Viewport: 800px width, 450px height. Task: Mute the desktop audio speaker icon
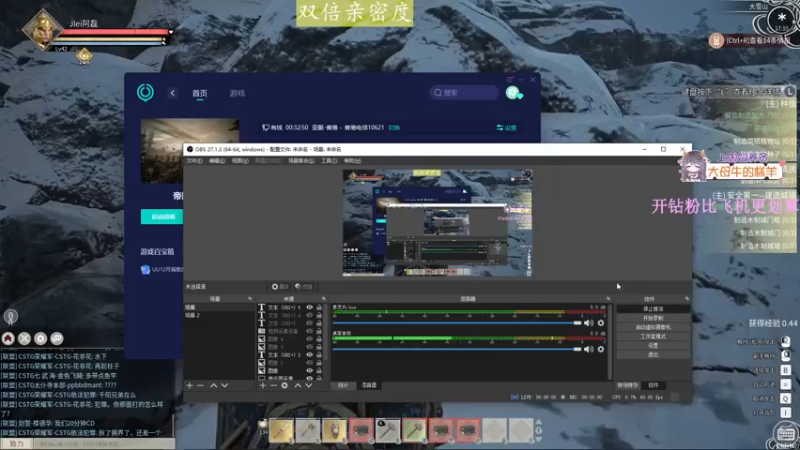(588, 349)
